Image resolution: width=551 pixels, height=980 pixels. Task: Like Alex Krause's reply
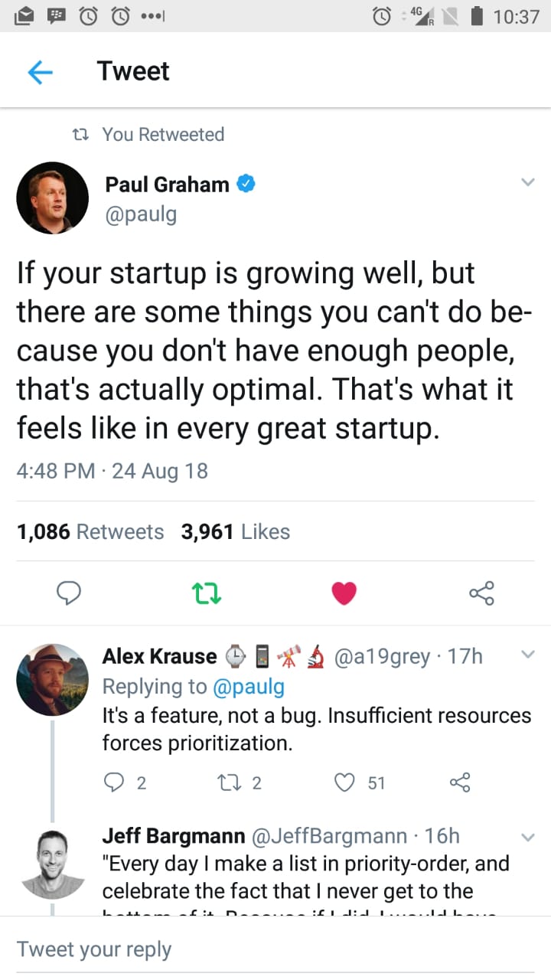pyautogui.click(x=346, y=782)
